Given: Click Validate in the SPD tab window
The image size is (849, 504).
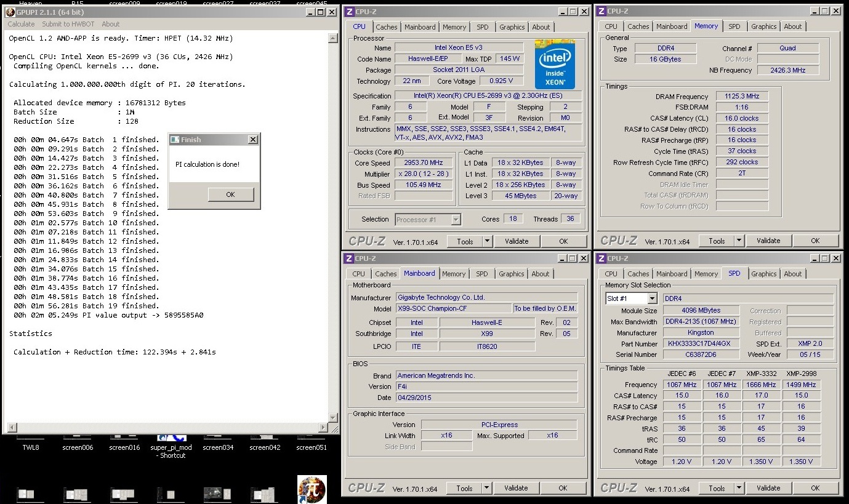Looking at the screenshot, I should point(768,488).
